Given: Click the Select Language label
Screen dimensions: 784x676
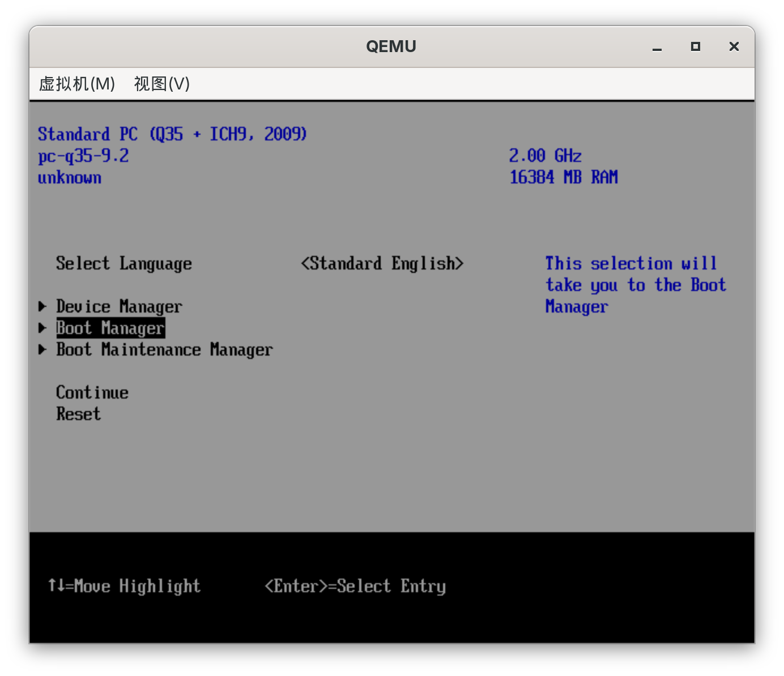Looking at the screenshot, I should [x=124, y=263].
